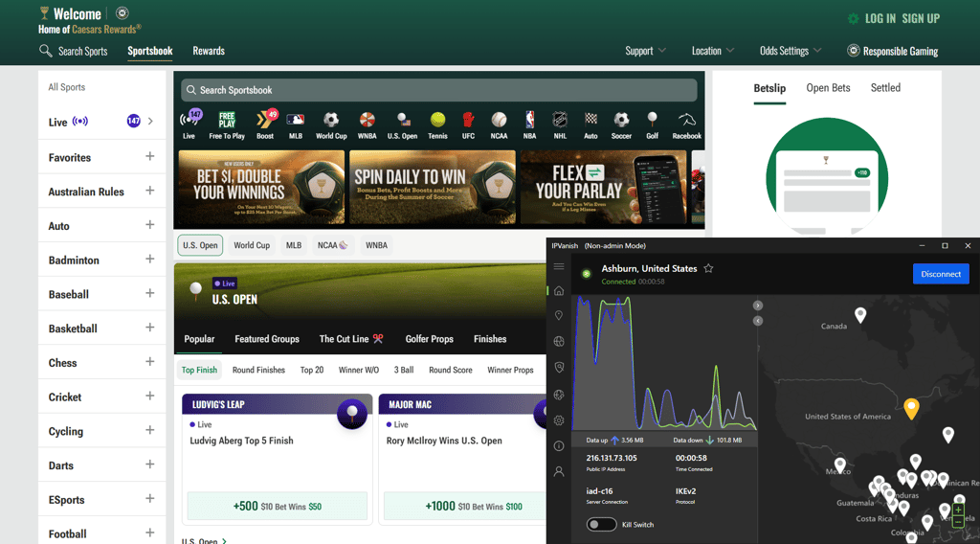The width and height of the screenshot is (980, 544).
Task: Click the Search Sports magnifier icon
Action: [45, 51]
